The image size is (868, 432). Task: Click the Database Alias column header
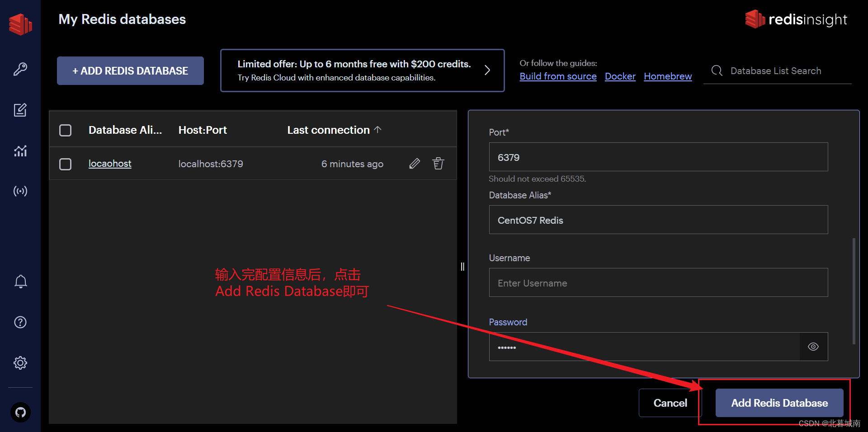pos(125,130)
